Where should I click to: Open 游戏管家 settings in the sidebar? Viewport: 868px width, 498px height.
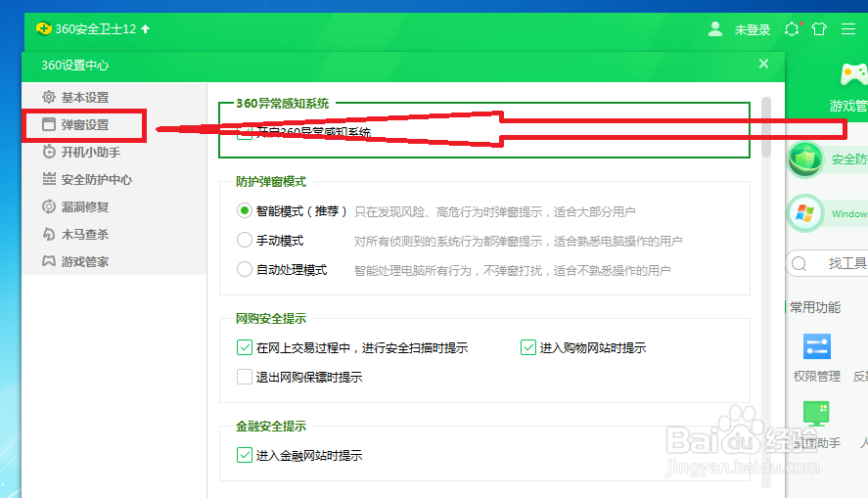(x=114, y=261)
